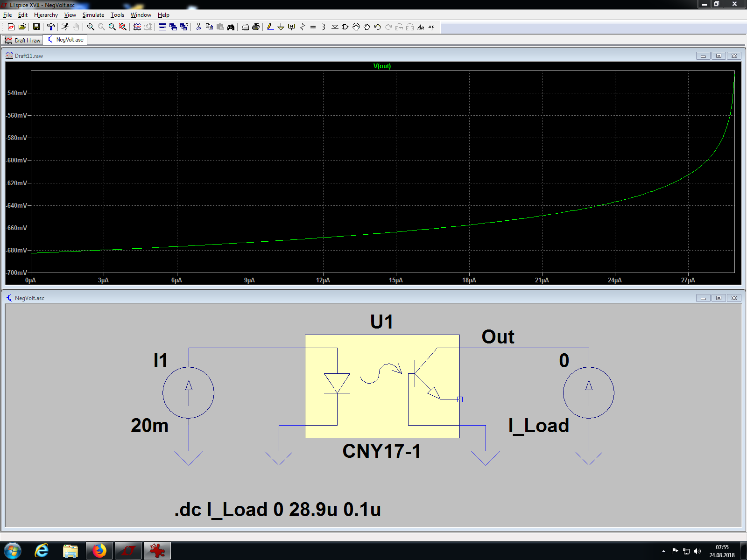Open a file using folder icon
Image resolution: width=747 pixels, height=560 pixels.
click(x=22, y=27)
